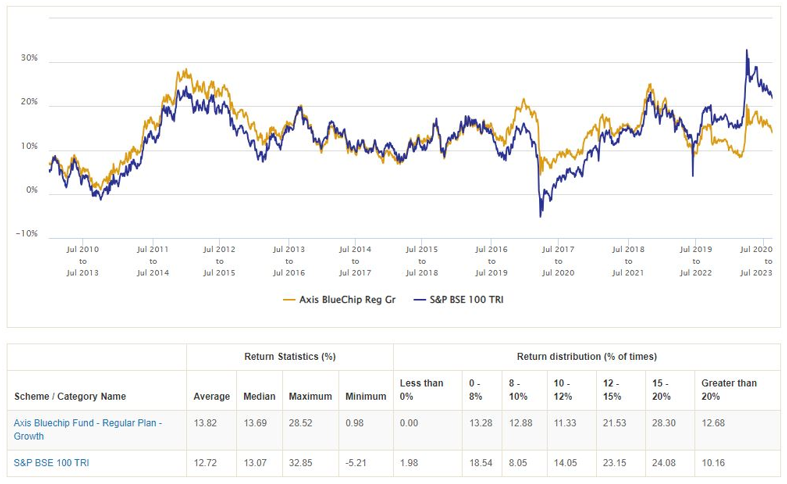Viewport: 787px width, 484px height.
Task: Select Axis 15-20% value 28.30
Action: coord(664,423)
